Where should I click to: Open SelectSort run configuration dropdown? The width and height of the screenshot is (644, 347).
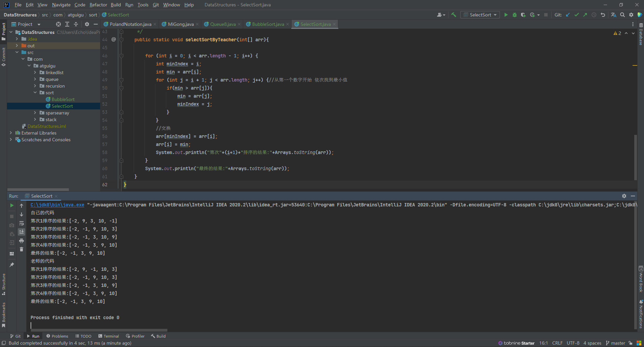[480, 15]
